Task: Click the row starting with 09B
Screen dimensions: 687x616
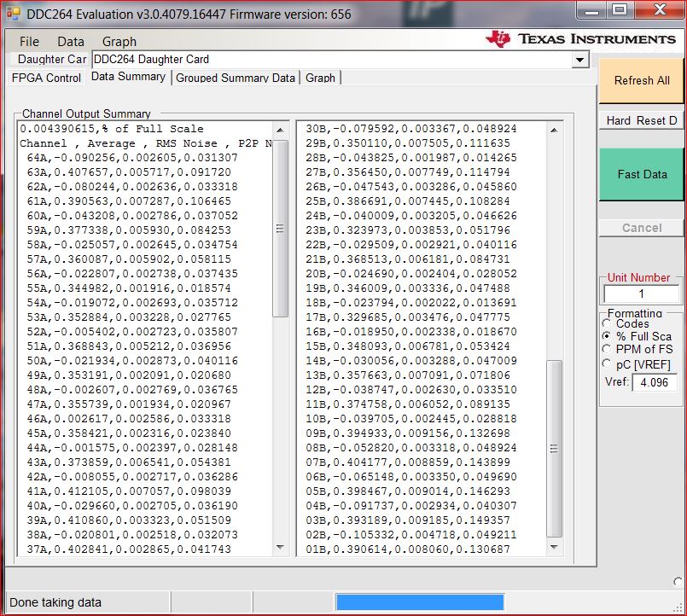Action: coord(408,433)
